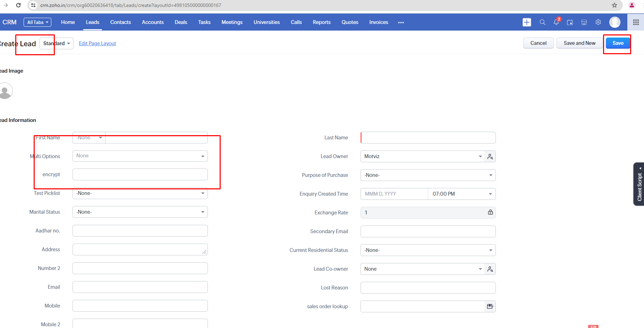The height and width of the screenshot is (328, 644).
Task: Expand the Client Script side panel
Action: click(x=639, y=184)
